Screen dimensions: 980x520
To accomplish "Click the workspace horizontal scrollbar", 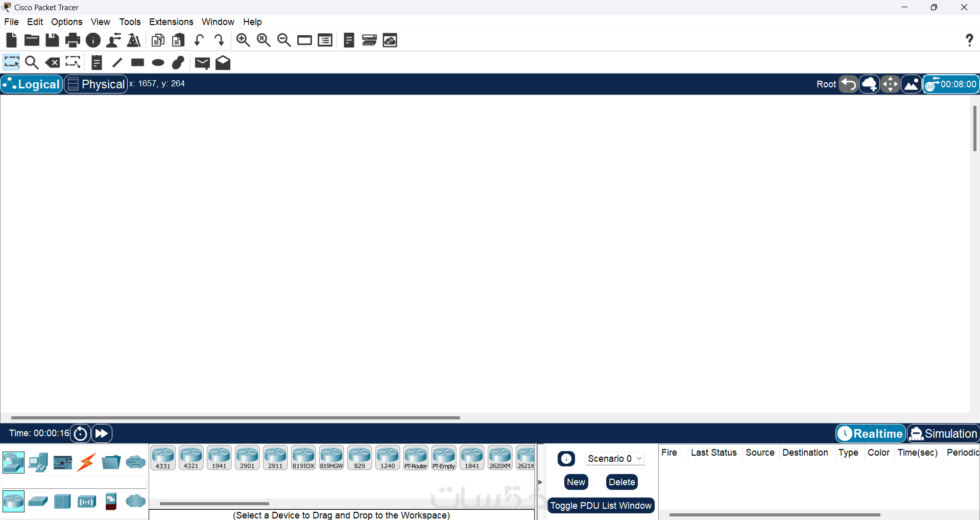I will (x=235, y=418).
